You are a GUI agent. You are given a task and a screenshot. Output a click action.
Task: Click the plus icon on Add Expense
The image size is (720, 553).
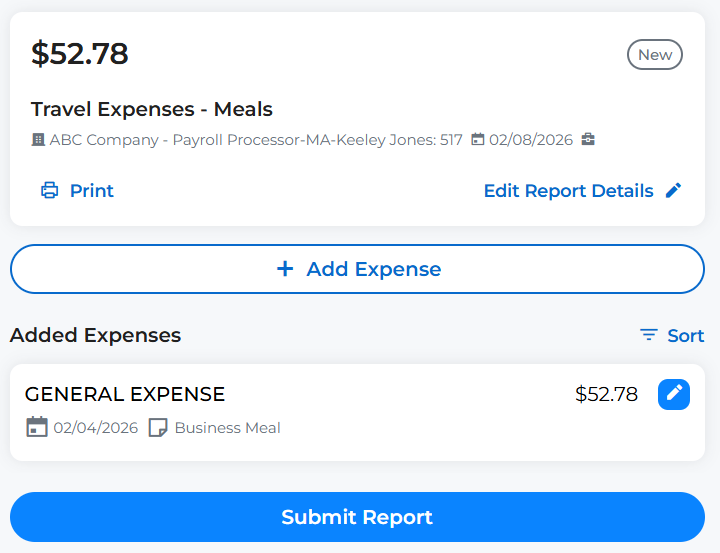[x=285, y=269]
